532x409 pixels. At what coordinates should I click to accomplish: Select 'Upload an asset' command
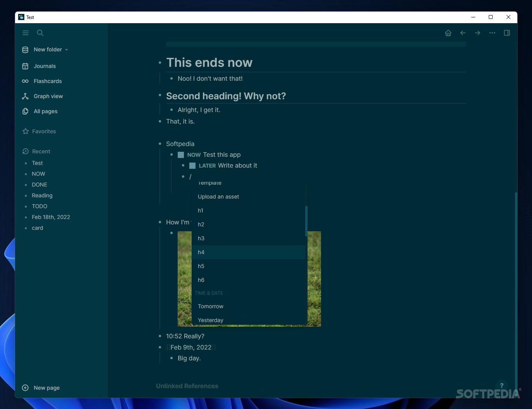coord(248,197)
